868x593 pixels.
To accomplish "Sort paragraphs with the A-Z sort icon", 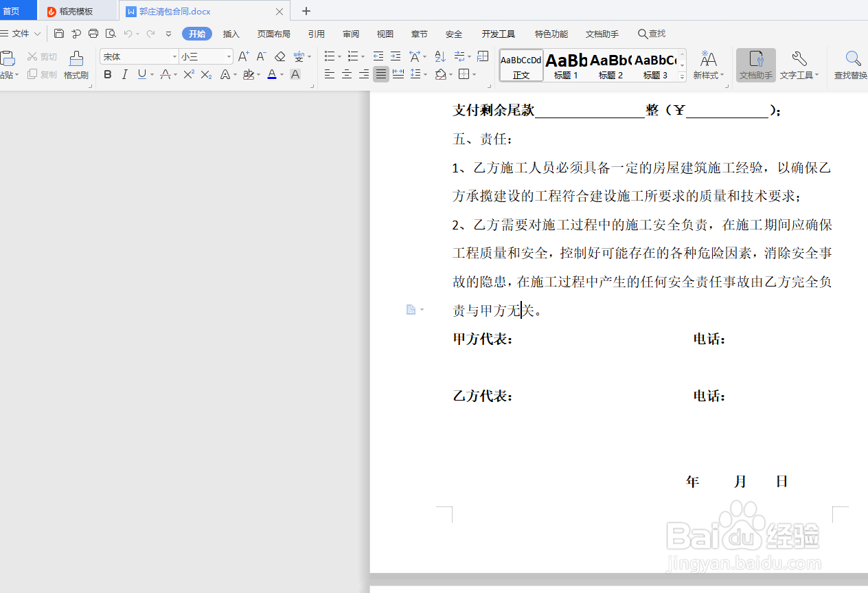I will [x=439, y=56].
